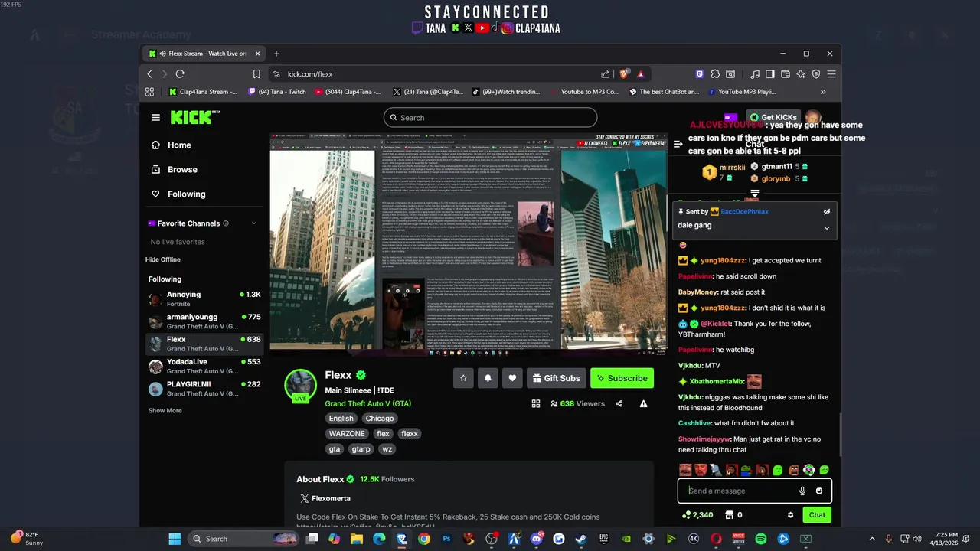
Task: Reload the page in Brave
Action: (x=180, y=74)
